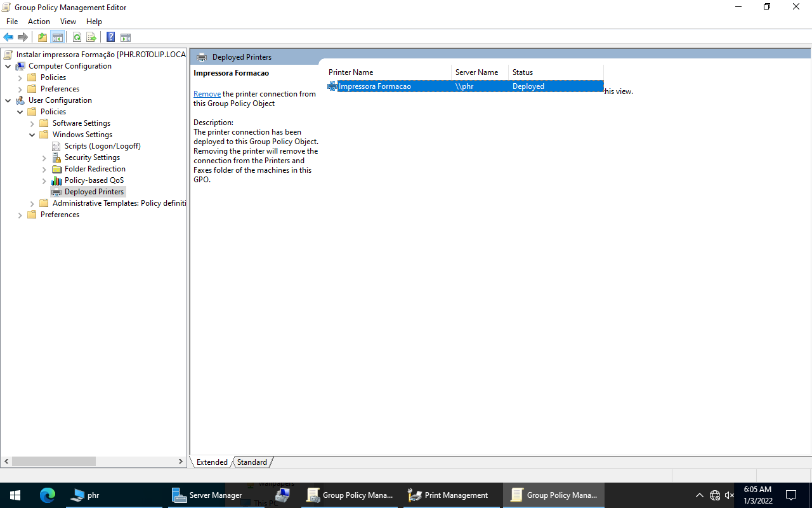Toggle Show/Hide Console Tree toolbar icon
The height and width of the screenshot is (508, 812).
click(x=57, y=37)
